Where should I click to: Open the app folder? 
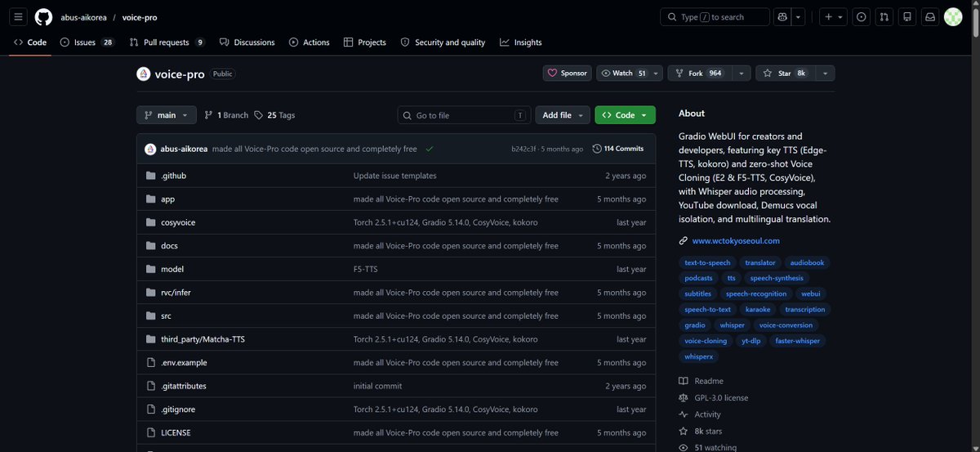[x=167, y=199]
